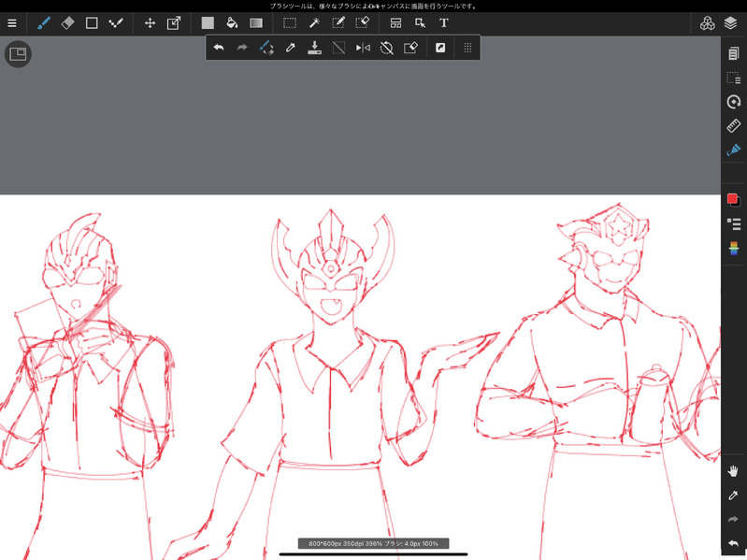Open the main hamburger menu

[12, 22]
